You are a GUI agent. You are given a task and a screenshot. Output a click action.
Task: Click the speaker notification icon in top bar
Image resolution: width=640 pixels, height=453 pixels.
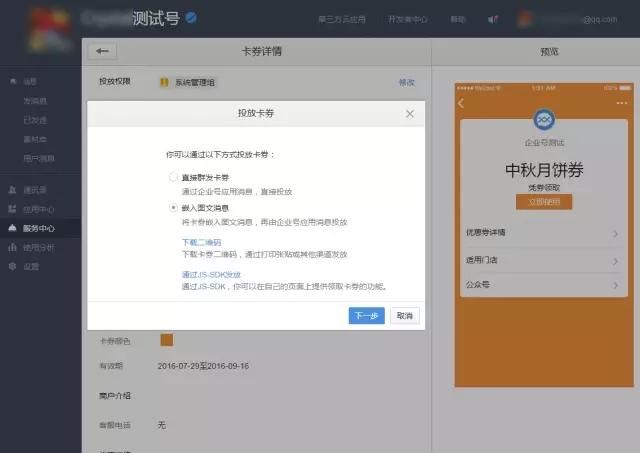492,19
